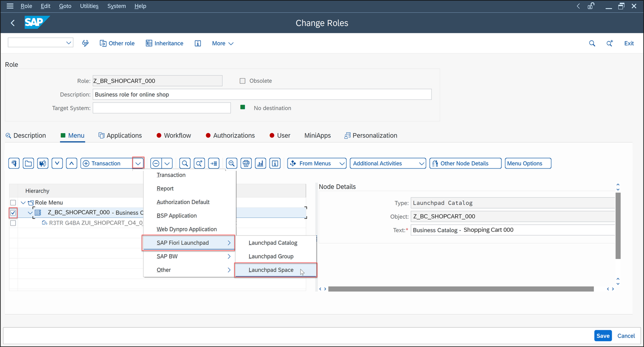The width and height of the screenshot is (644, 347).
Task: Switch to the Personalization tab
Action: (x=370, y=135)
